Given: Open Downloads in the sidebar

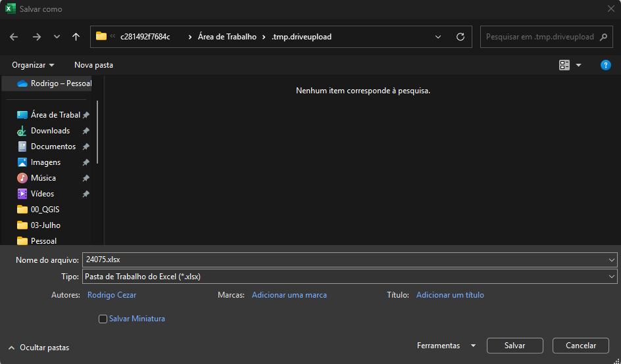Looking at the screenshot, I should click(43, 131).
